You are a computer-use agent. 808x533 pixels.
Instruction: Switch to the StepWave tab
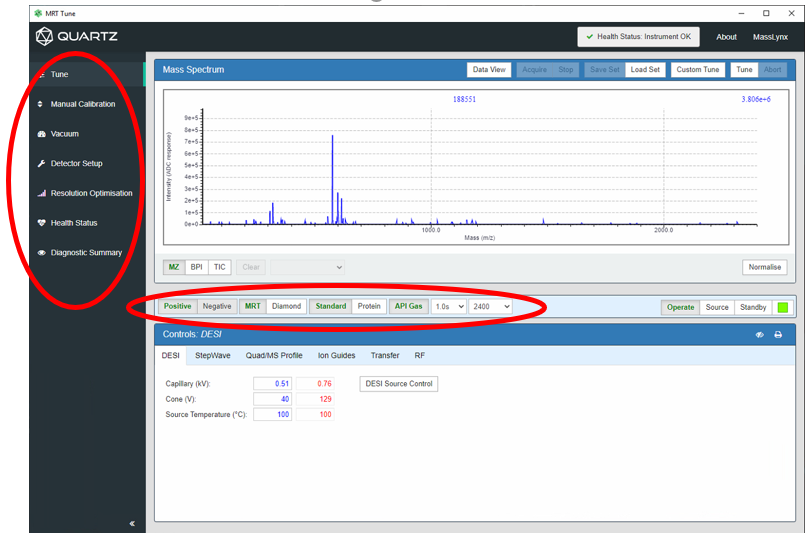click(x=214, y=355)
